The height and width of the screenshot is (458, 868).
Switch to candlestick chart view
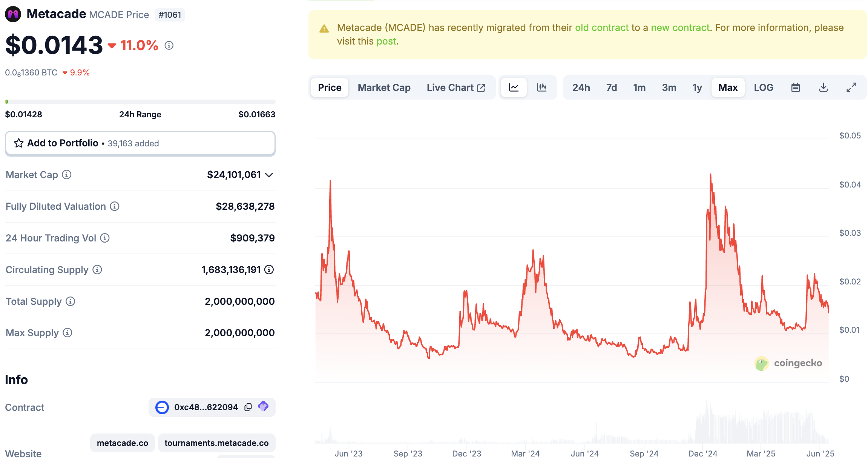pyautogui.click(x=541, y=88)
